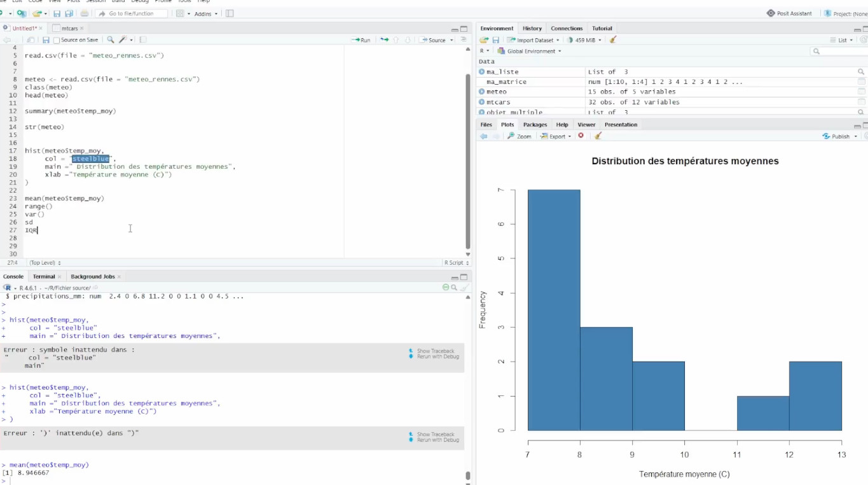
Task: Click the Run button in the editor toolbar
Action: (361, 40)
